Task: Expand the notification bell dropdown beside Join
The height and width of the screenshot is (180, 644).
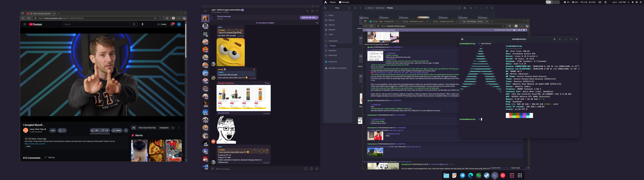Action: pyautogui.click(x=62, y=130)
